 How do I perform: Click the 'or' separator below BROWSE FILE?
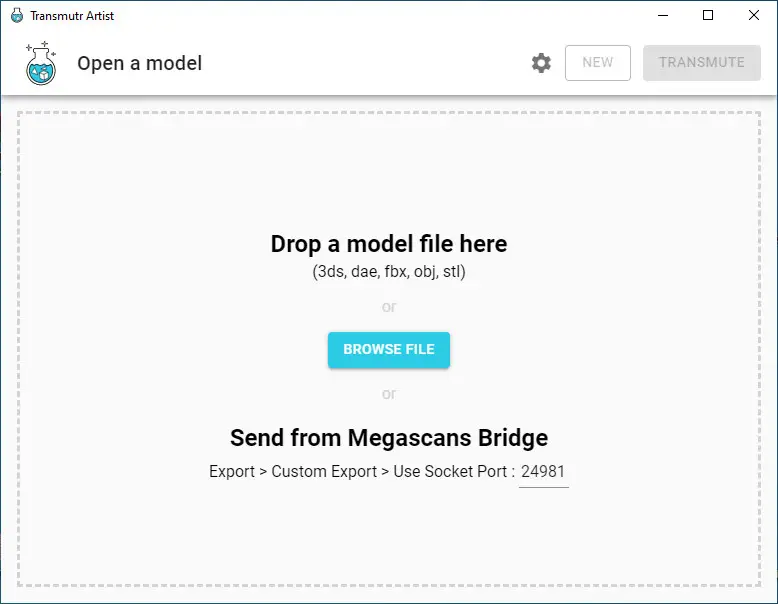coord(389,395)
